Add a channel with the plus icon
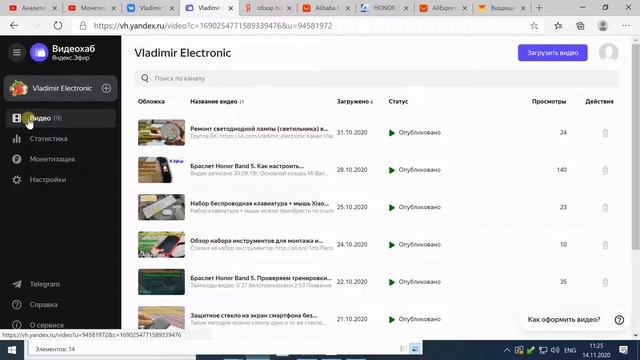This screenshot has width=640, height=360. click(106, 88)
